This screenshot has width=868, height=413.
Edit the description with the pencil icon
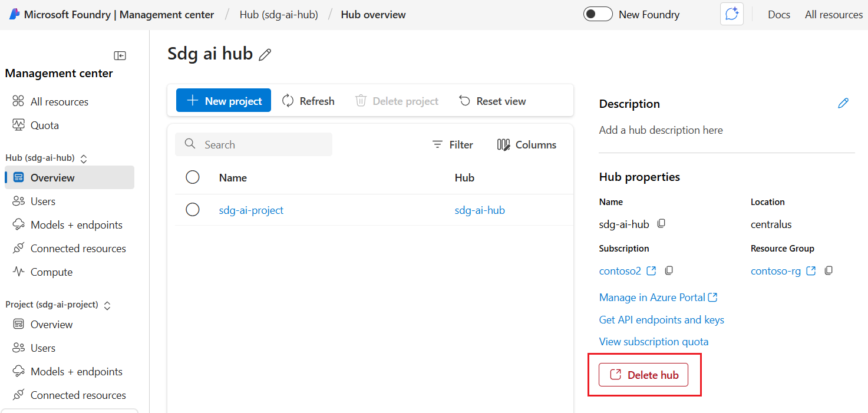tap(843, 103)
